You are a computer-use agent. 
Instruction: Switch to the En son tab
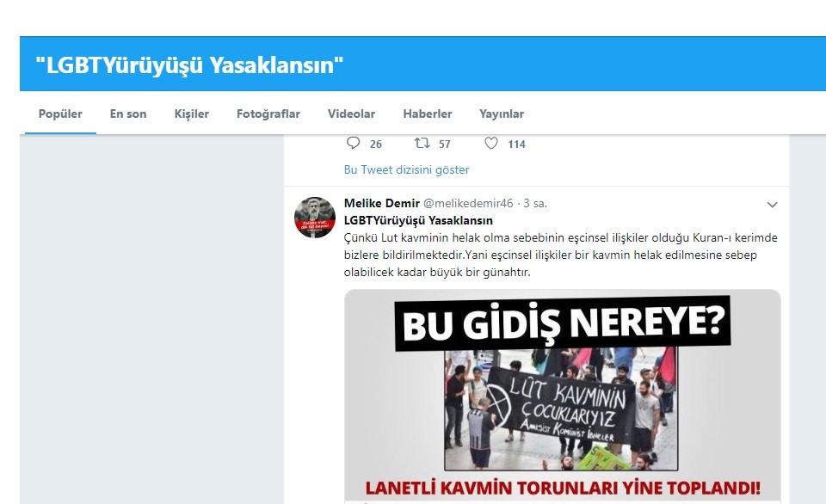[x=128, y=114]
